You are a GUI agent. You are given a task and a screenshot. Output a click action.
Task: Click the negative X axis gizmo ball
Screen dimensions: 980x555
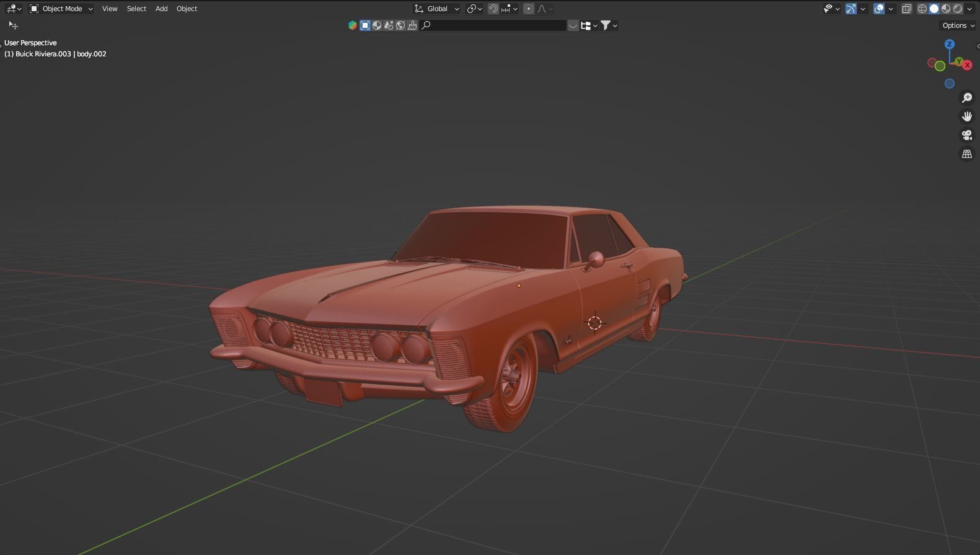click(x=932, y=63)
